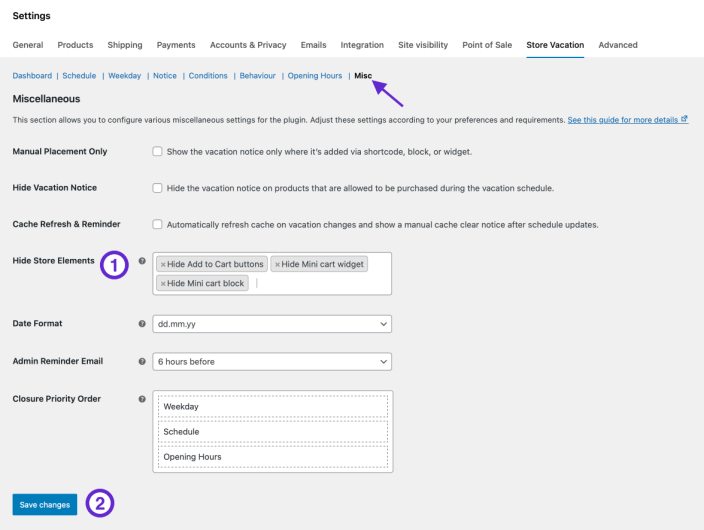Switch to the Shipping settings tab
This screenshot has width=704, height=530.
click(125, 45)
